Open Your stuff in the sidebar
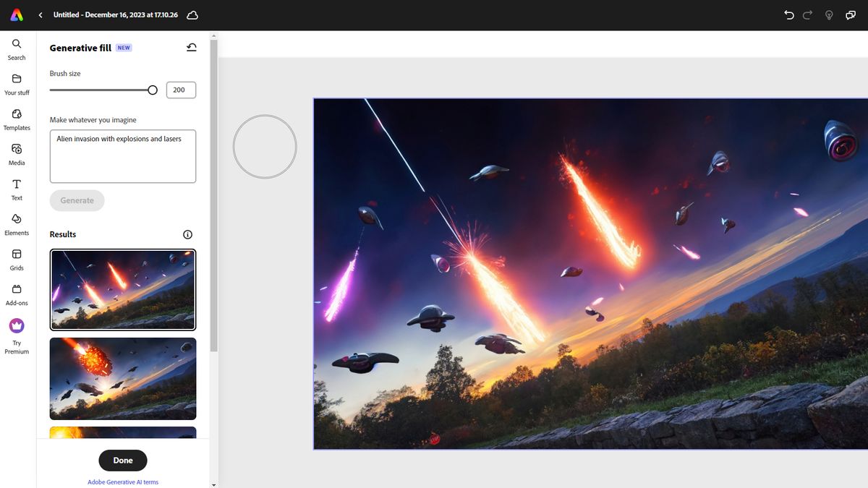 coord(16,83)
